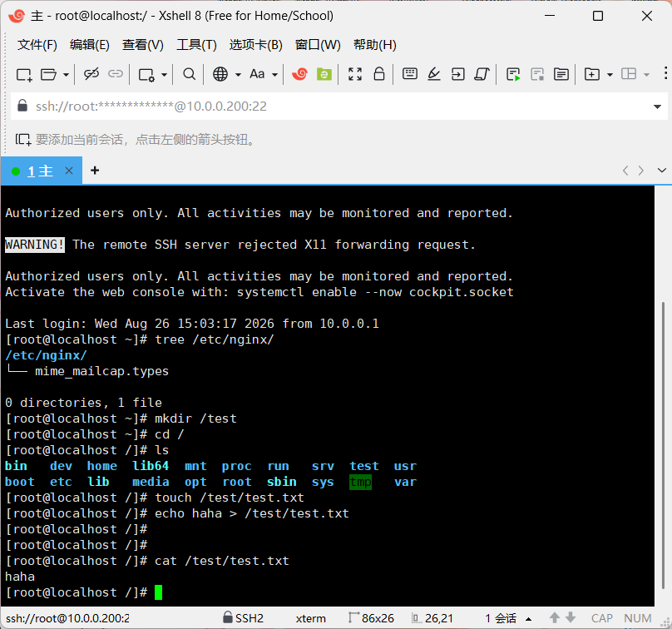This screenshot has height=629, width=672.
Task: Click the add current session arrow icon
Action: tap(23, 139)
